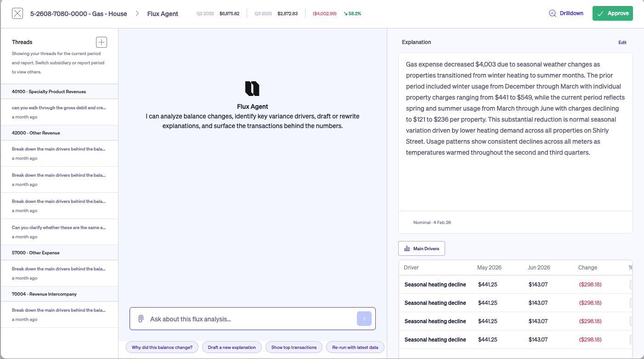Viewport: 644px width, 359px height.
Task: Close the flux analysis with X icon
Action: (x=17, y=13)
